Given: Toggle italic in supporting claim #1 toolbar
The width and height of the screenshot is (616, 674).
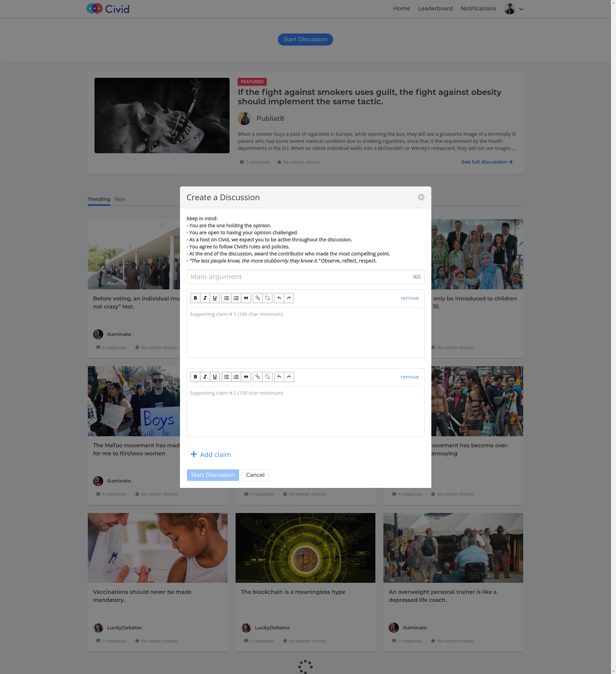Looking at the screenshot, I should pos(205,298).
